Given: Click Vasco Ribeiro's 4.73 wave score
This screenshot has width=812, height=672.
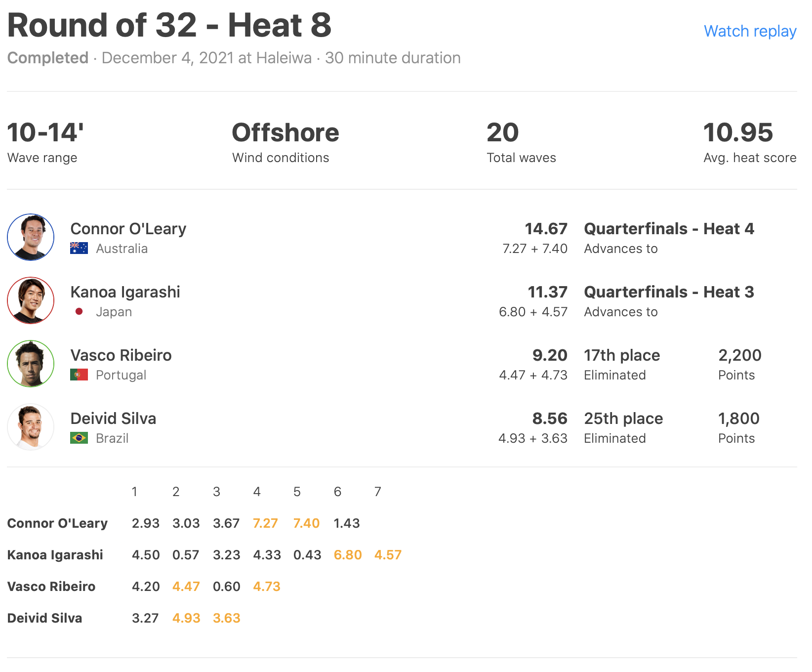Looking at the screenshot, I should click(267, 587).
